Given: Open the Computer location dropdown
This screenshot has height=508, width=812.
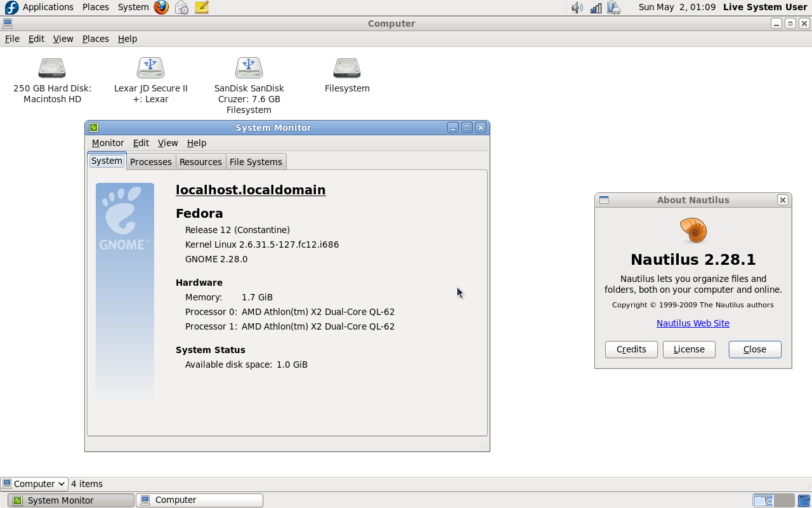Looking at the screenshot, I should (x=34, y=484).
